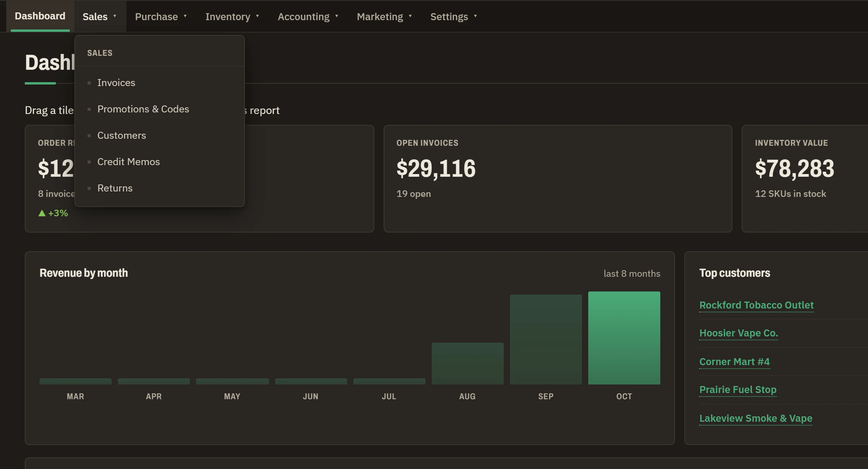Click the SEP revenue bar

click(x=546, y=340)
